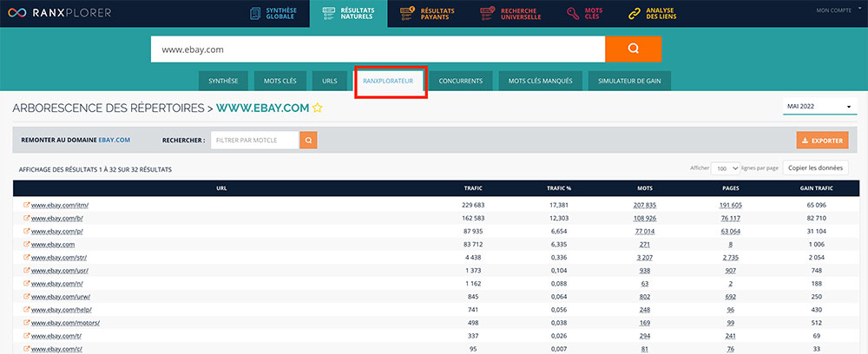Viewport: 868px width, 354px height.
Task: Click the Synthèse Globale icon
Action: 255,14
